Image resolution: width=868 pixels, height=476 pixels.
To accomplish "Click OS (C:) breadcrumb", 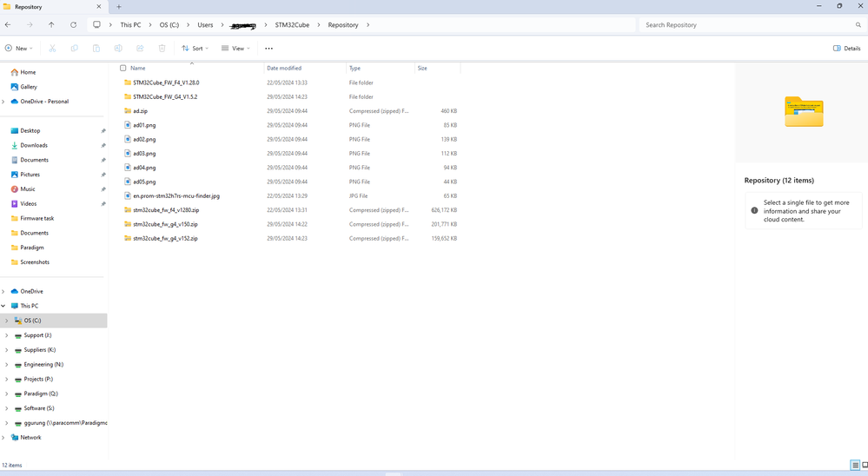I will point(169,25).
